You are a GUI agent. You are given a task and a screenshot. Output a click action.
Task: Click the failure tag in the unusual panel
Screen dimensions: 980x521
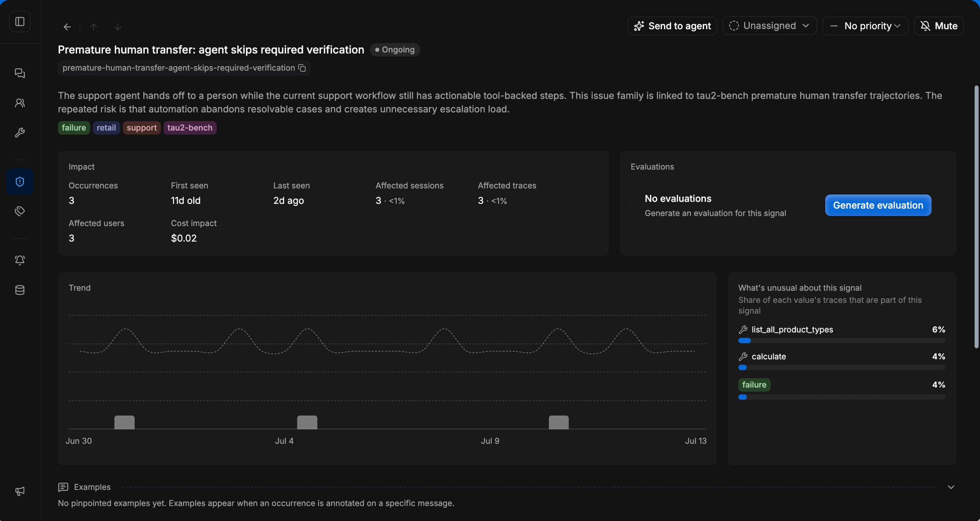pyautogui.click(x=754, y=385)
